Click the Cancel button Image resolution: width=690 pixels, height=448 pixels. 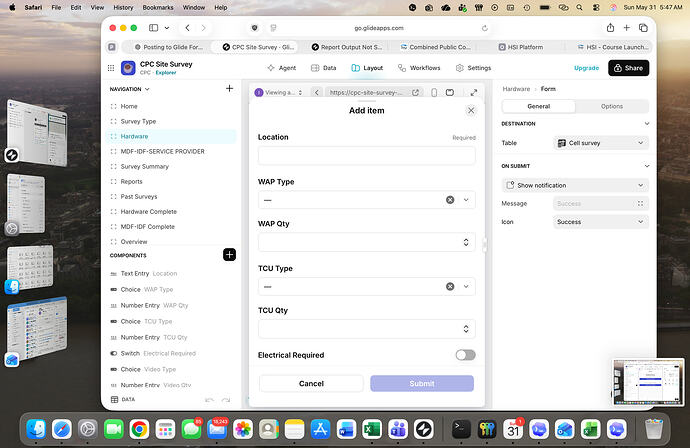coord(311,383)
